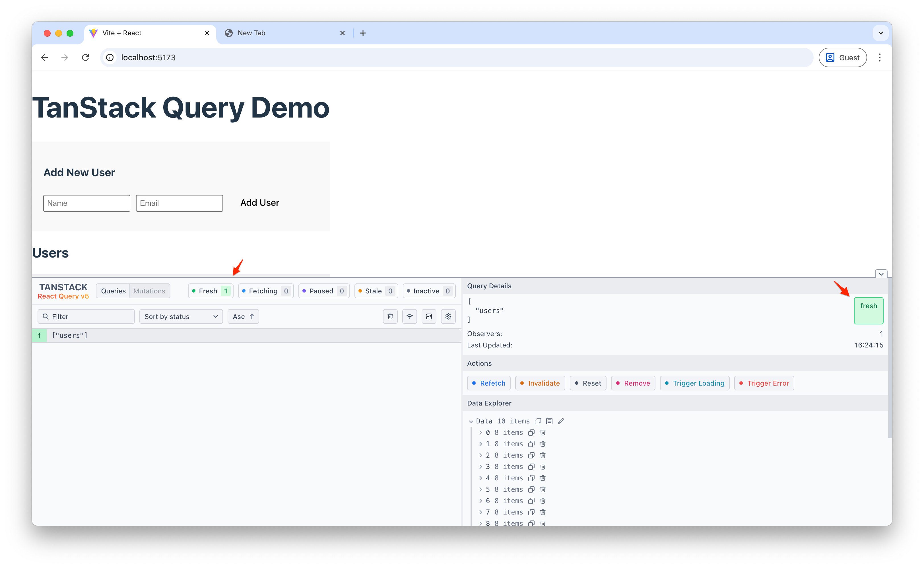Viewport: 924px width, 568px height.
Task: Open the Sort by status dropdown
Action: [x=181, y=316]
